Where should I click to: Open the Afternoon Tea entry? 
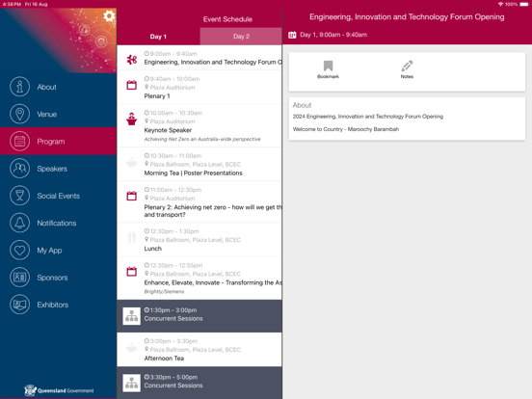(199, 350)
